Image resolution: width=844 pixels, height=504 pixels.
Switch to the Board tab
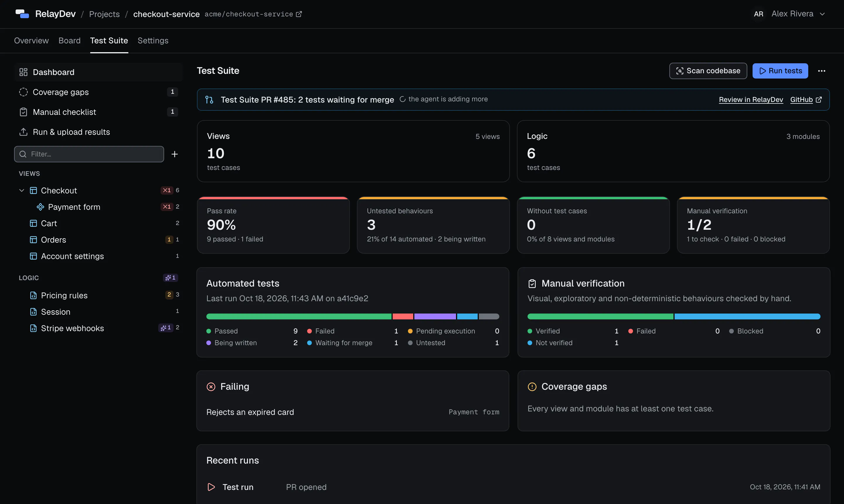(69, 41)
